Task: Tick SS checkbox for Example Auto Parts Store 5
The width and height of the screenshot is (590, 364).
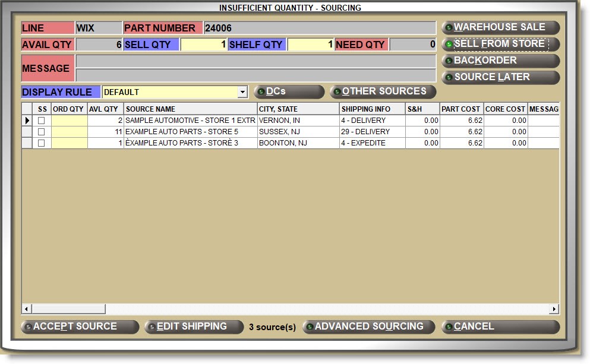Action: 42,132
